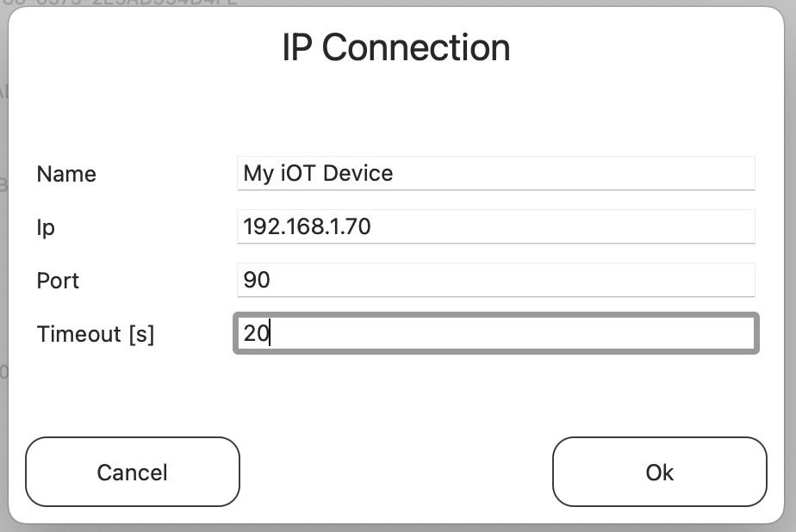This screenshot has width=796, height=532.
Task: Abort the connection setup via Cancel
Action: (x=132, y=472)
